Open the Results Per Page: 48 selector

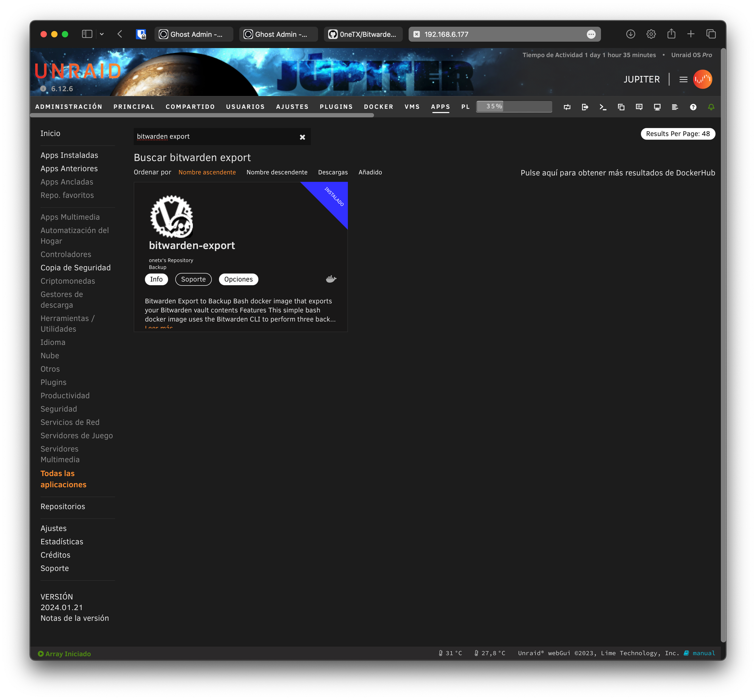(x=678, y=134)
